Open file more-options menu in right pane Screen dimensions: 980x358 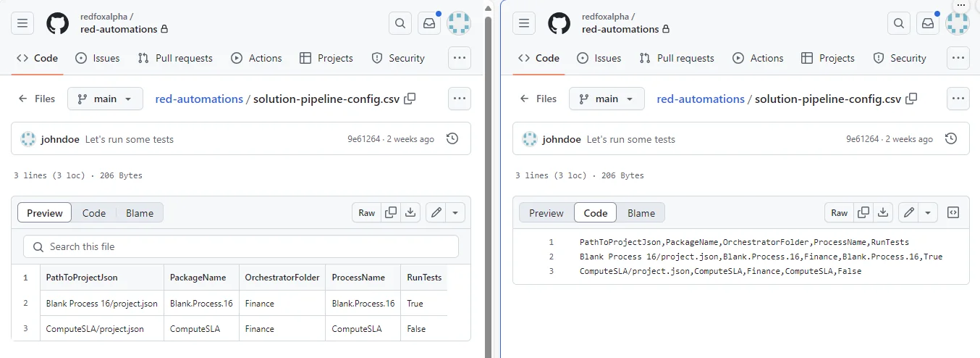[958, 99]
